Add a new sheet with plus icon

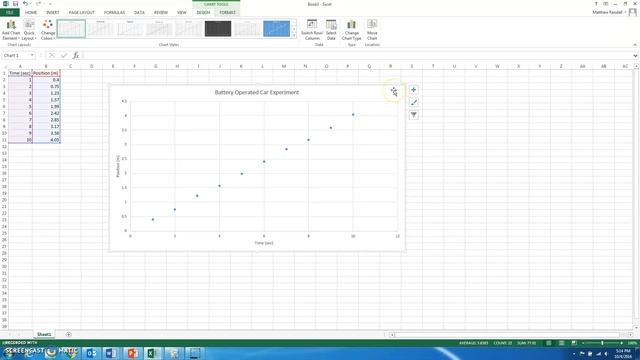pyautogui.click(x=69, y=334)
